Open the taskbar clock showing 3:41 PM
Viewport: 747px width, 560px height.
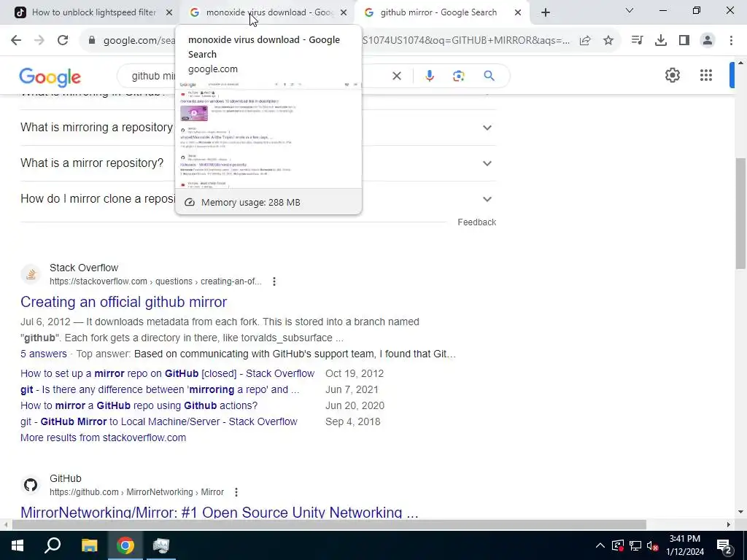tap(684, 545)
